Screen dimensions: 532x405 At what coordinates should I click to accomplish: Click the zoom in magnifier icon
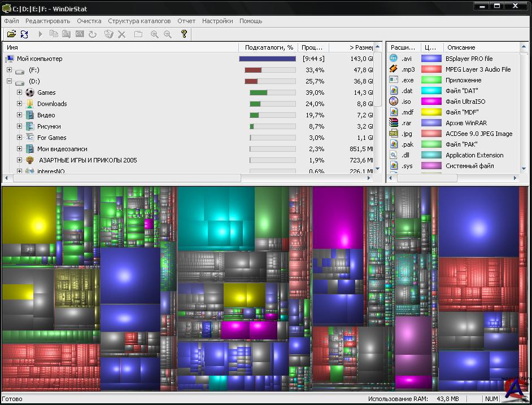[x=154, y=34]
